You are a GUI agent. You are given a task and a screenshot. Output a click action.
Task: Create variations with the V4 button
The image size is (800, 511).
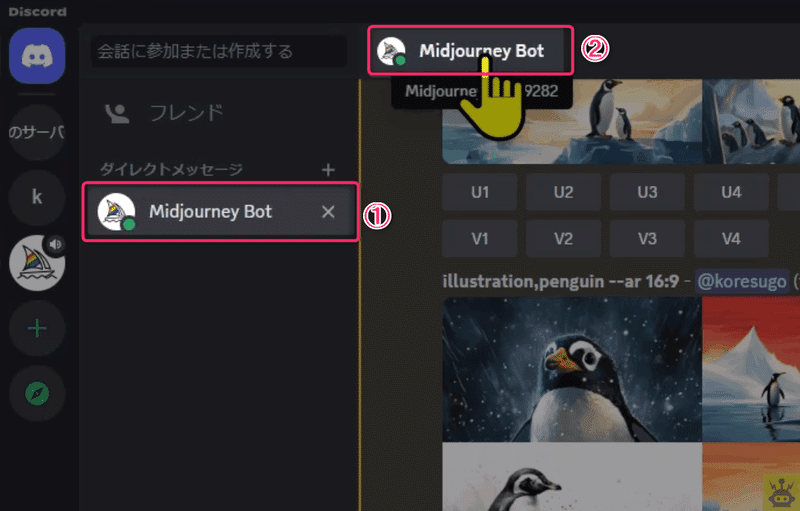(x=731, y=239)
